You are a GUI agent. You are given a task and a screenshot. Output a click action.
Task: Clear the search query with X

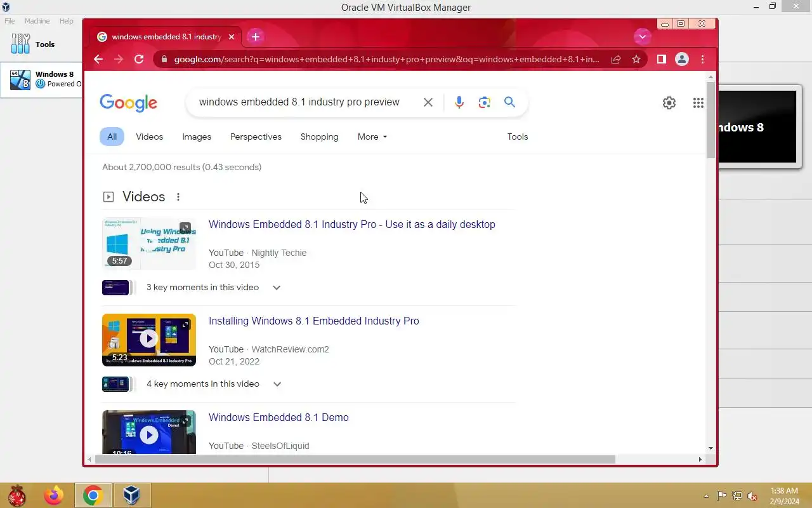[x=428, y=102]
